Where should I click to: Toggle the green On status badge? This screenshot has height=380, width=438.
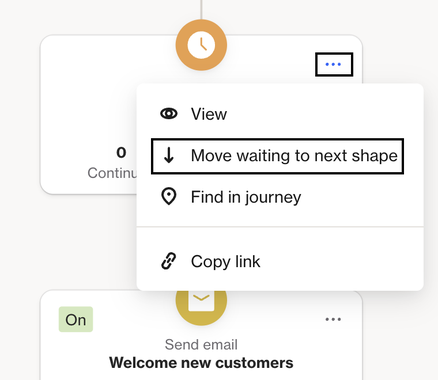tap(76, 319)
